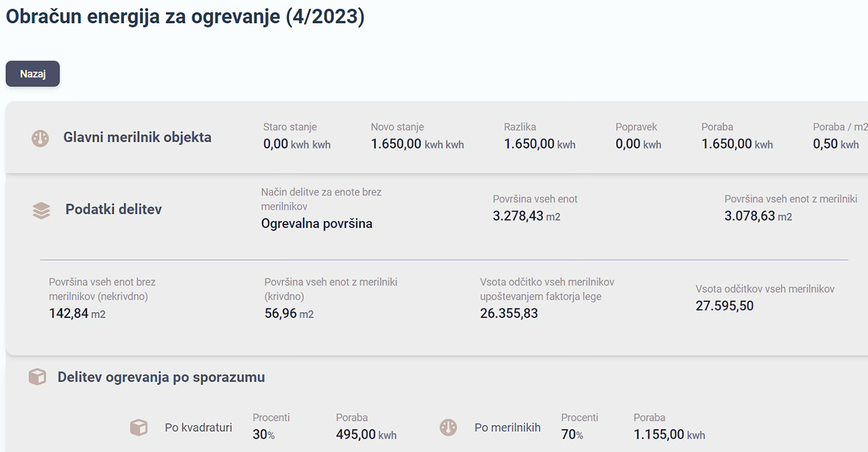This screenshot has height=452, width=868.
Task: Click the nekrivdno area value 142,84 m2
Action: [77, 313]
